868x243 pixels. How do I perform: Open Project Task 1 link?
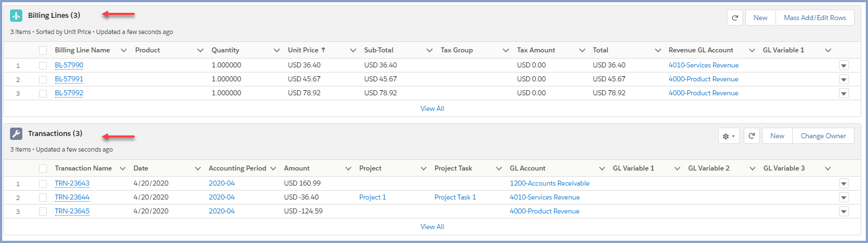455,197
